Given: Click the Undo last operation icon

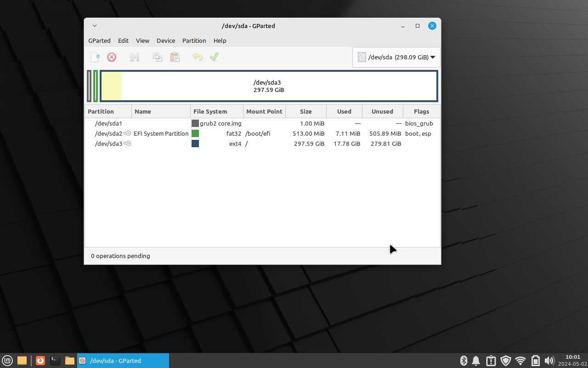Looking at the screenshot, I should click(x=198, y=57).
